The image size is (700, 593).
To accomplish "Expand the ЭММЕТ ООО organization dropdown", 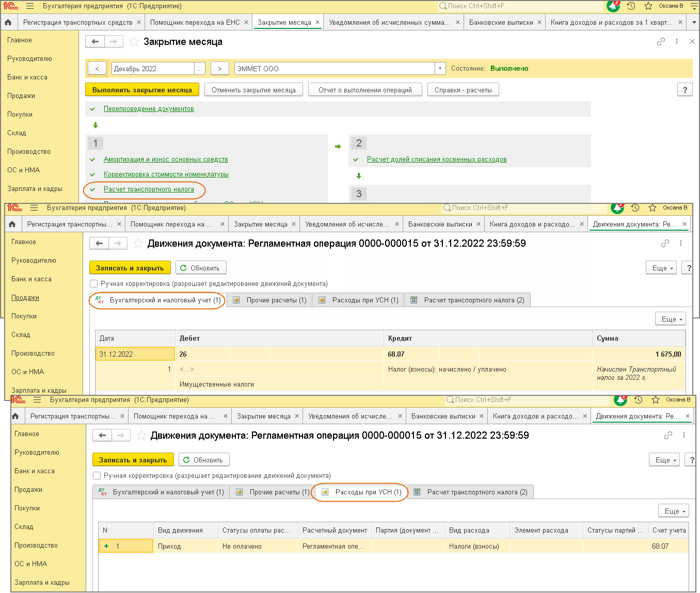I will coord(440,69).
